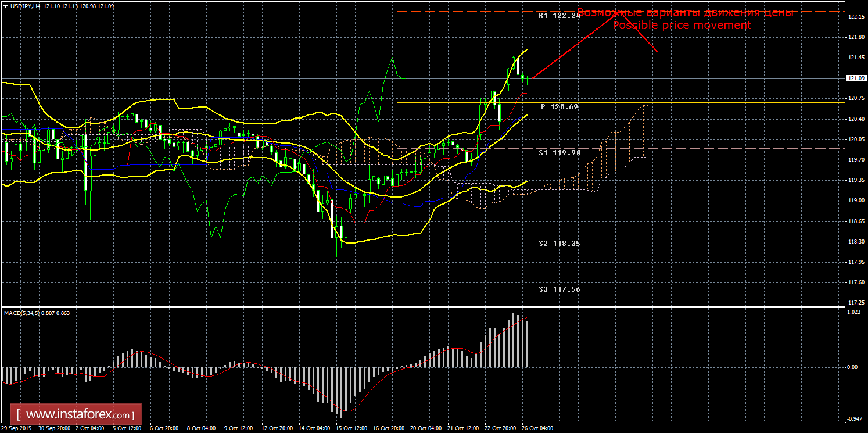This screenshot has width=868, height=433.
Task: Click the 29 Sep 2015 date label
Action: (16, 428)
